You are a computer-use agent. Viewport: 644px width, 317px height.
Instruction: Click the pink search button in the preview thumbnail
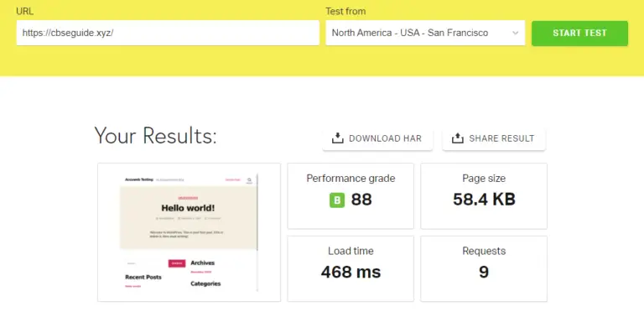[177, 263]
